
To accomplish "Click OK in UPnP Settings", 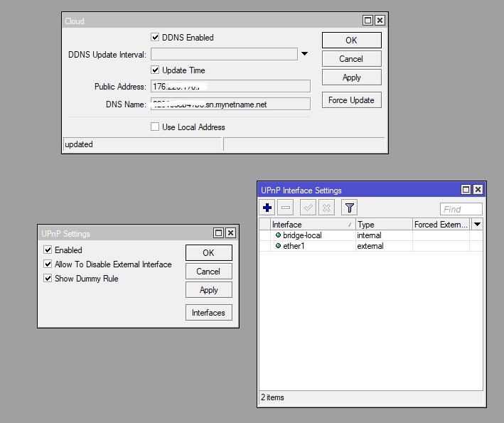I will [x=208, y=252].
